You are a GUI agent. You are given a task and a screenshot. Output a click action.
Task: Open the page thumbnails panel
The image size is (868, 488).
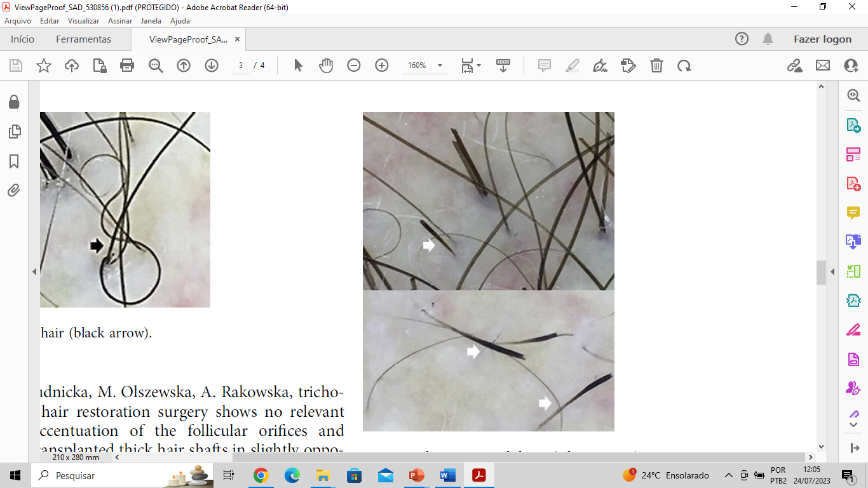tap(14, 132)
